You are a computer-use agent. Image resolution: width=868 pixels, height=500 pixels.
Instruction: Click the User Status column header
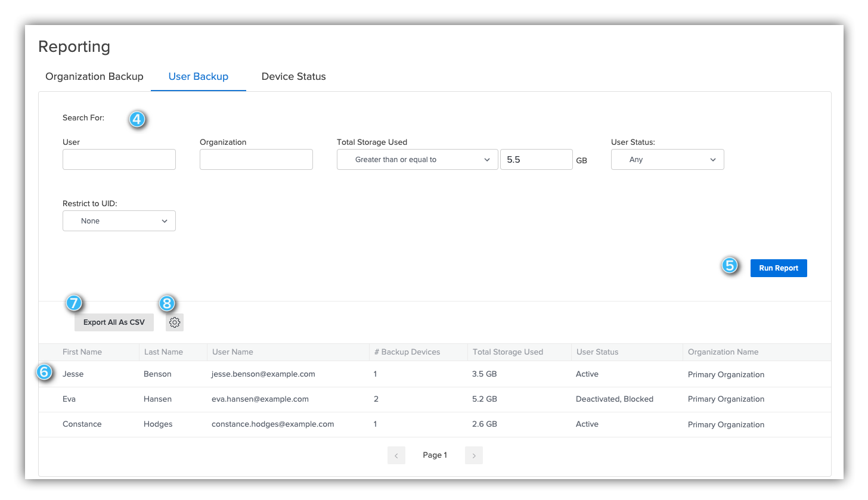[597, 352]
